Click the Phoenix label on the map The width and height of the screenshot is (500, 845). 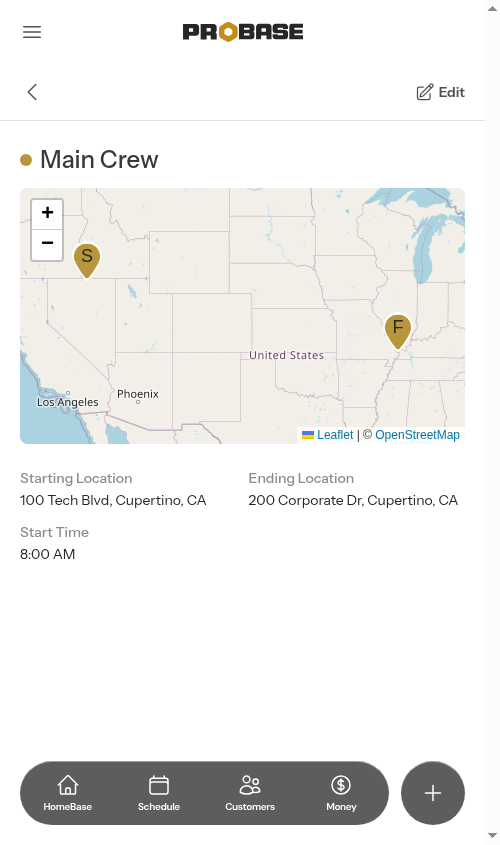click(x=138, y=394)
